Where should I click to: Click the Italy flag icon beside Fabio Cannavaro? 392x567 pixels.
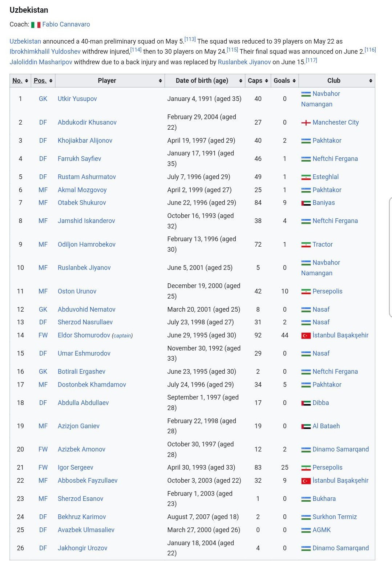(x=36, y=25)
